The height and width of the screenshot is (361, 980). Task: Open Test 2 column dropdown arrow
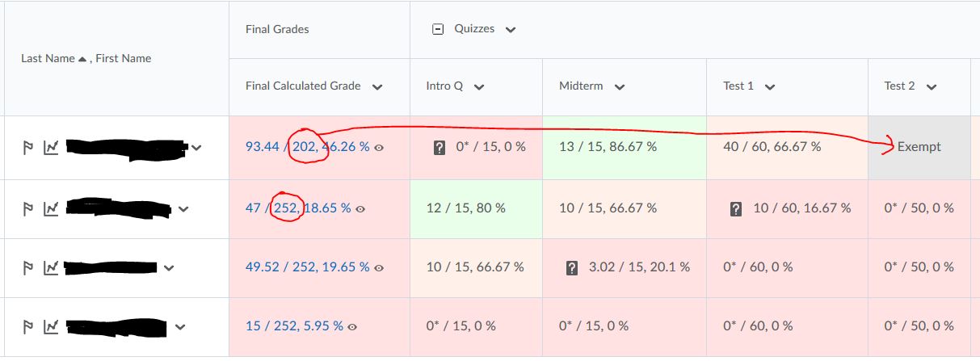[x=932, y=87]
